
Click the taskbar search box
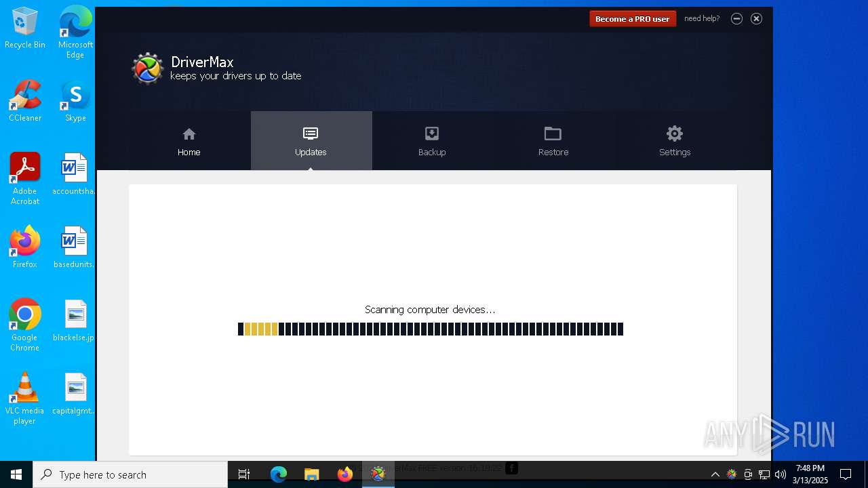click(x=130, y=474)
